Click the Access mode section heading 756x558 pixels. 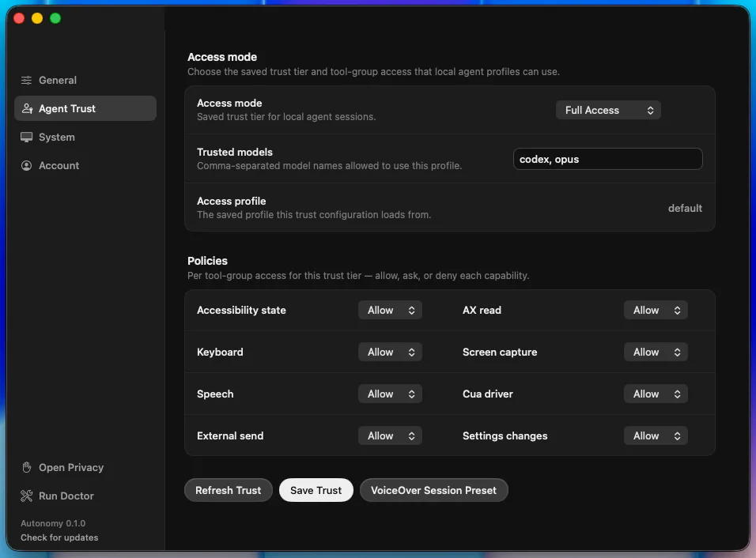point(221,57)
